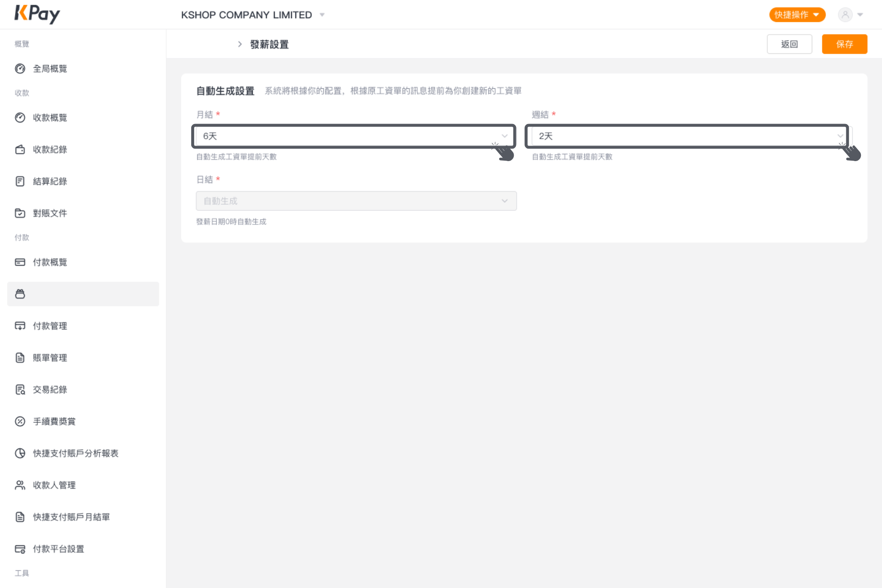
Task: Open 交易紀錄 menu item
Action: (83, 390)
